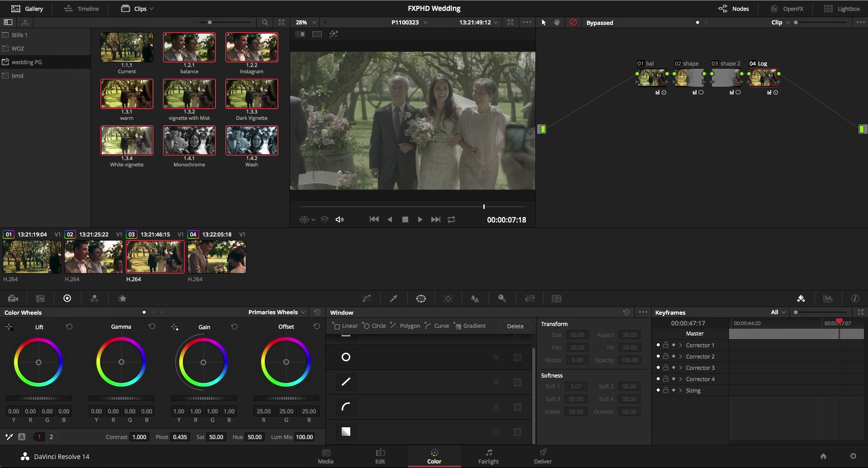Screen dimensions: 868x468
Task: Switch to the Media page
Action: coord(325,456)
